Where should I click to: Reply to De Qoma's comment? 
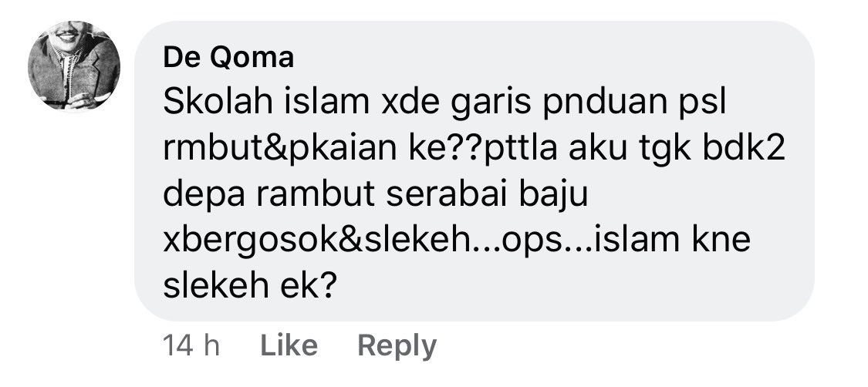click(397, 347)
